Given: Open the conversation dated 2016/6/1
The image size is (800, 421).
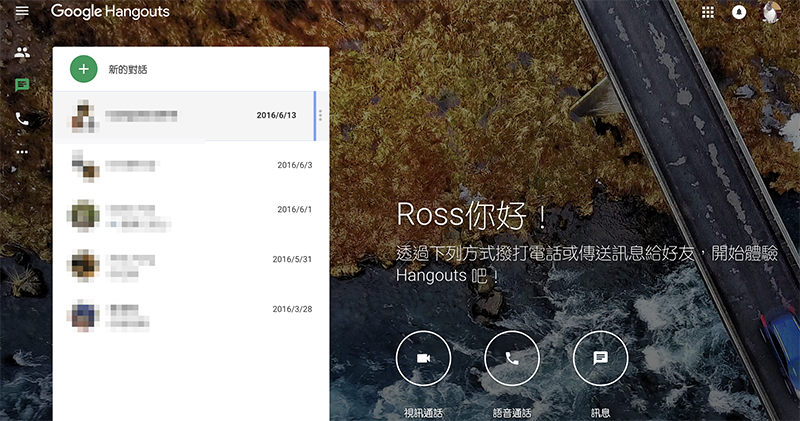Looking at the screenshot, I should click(191, 215).
